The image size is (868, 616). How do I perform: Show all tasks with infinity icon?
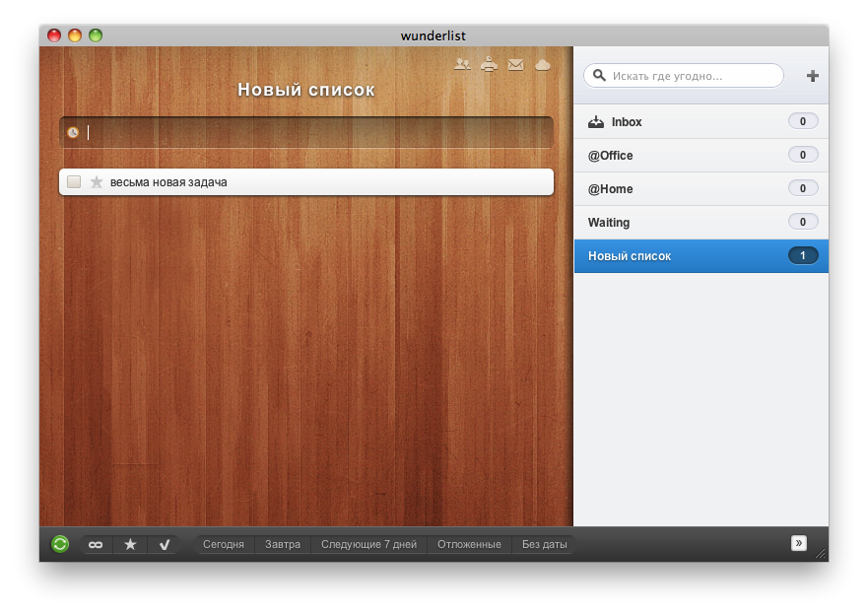pyautogui.click(x=96, y=544)
